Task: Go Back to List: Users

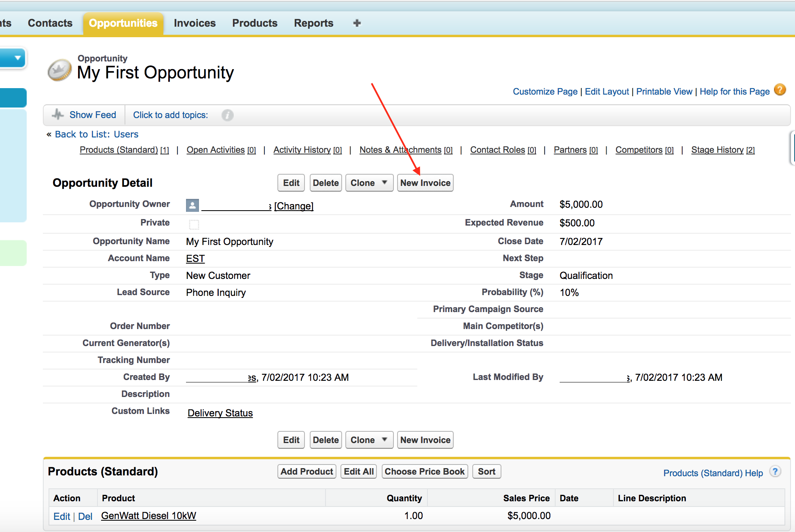Action: coord(97,134)
